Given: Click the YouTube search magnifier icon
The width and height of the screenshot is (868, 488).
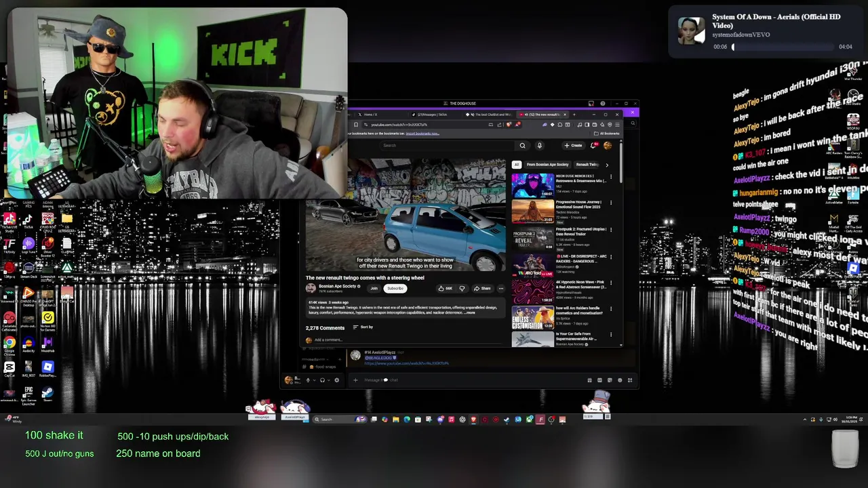Looking at the screenshot, I should [x=523, y=146].
